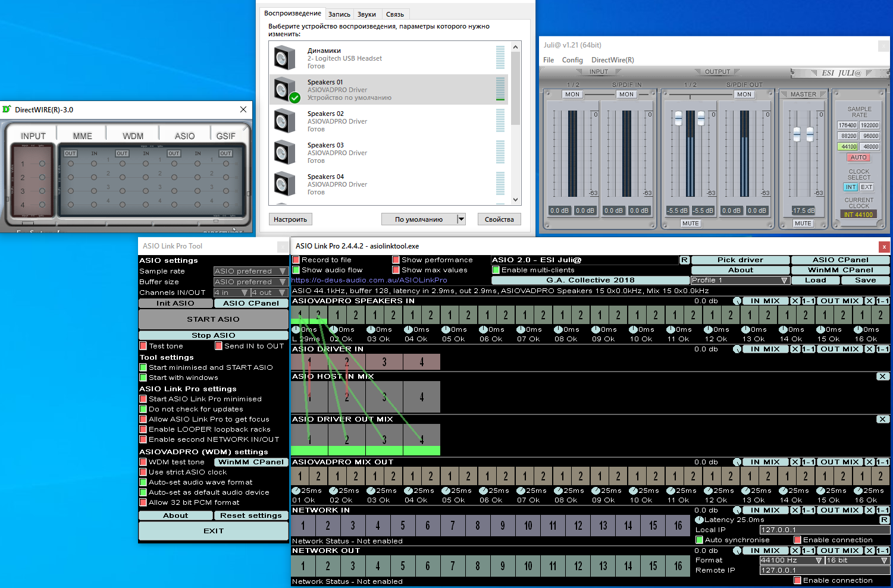The width and height of the screenshot is (893, 588).
Task: Open the По умолчанию dropdown arrow
Action: [x=460, y=219]
